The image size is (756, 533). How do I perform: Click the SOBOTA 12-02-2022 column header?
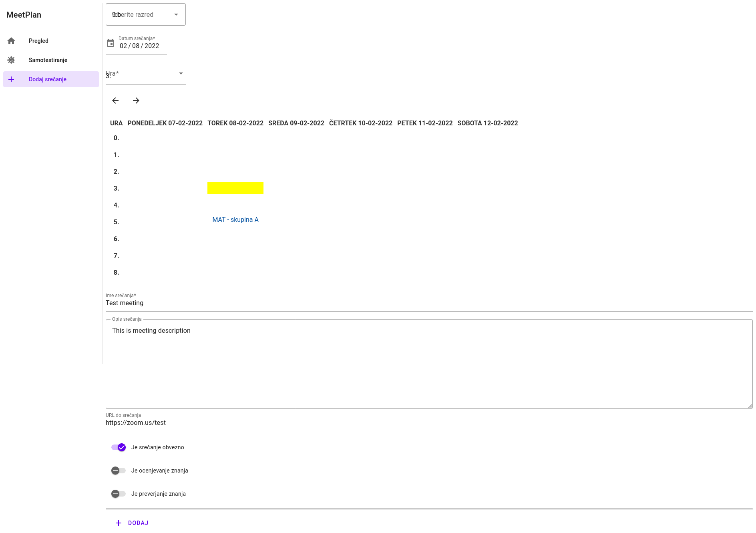[488, 123]
